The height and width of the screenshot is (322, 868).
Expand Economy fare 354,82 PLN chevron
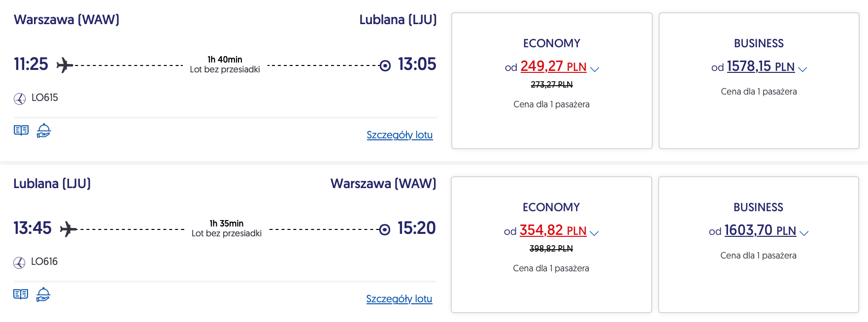click(x=594, y=233)
